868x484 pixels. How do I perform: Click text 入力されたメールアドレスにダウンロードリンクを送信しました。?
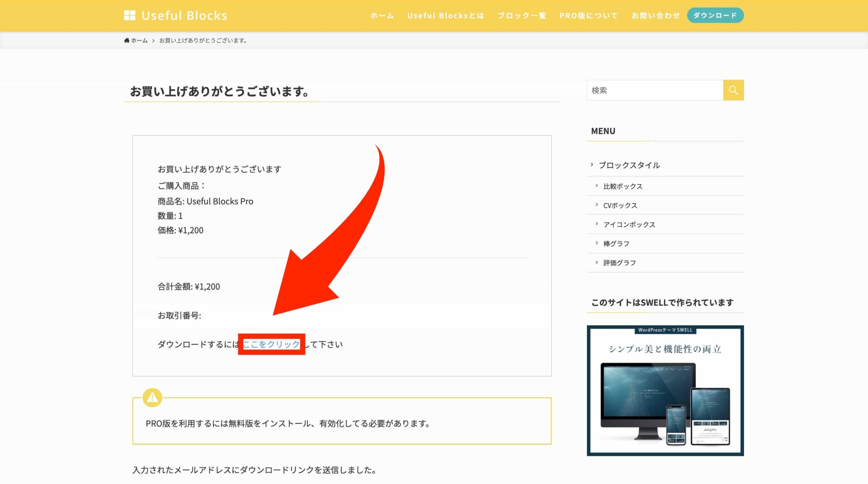(x=254, y=470)
